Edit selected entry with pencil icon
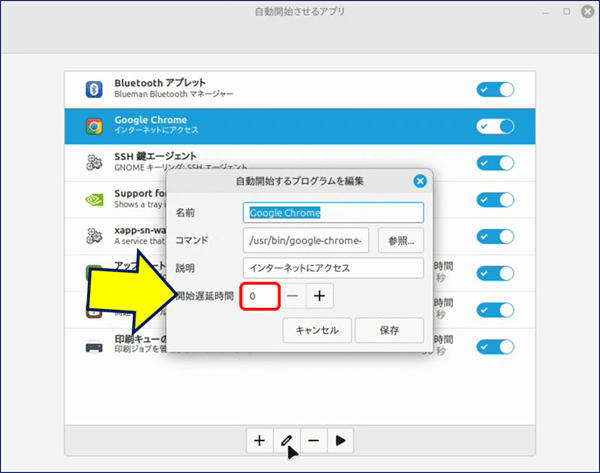This screenshot has height=473, width=600. pyautogui.click(x=286, y=440)
